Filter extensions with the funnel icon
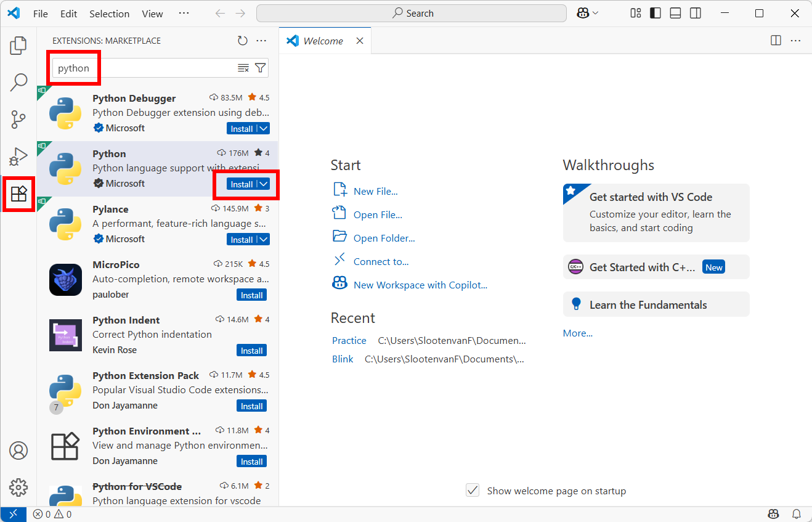The width and height of the screenshot is (812, 522). [261, 68]
